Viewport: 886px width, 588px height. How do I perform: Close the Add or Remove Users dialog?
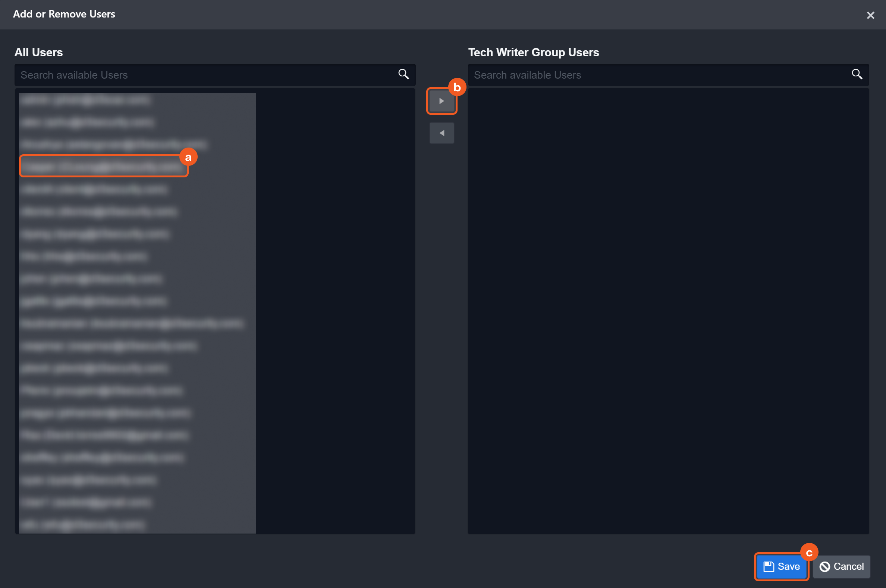click(870, 15)
